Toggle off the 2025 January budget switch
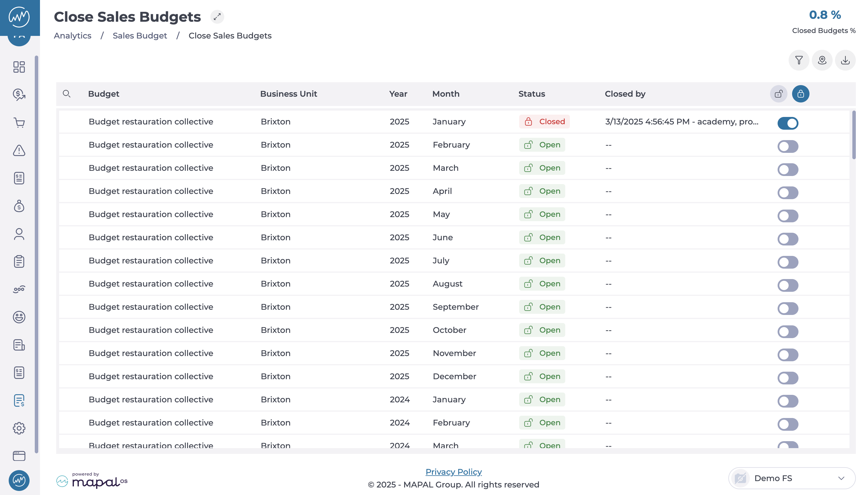 (787, 123)
